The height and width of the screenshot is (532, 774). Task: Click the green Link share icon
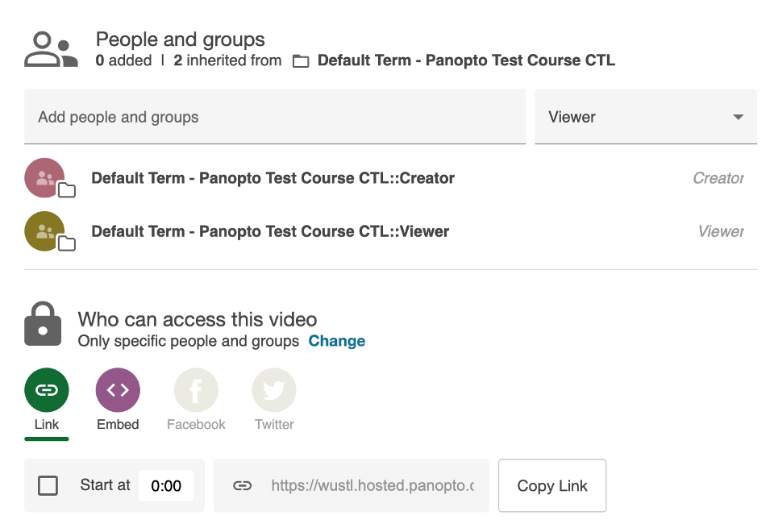coord(47,390)
